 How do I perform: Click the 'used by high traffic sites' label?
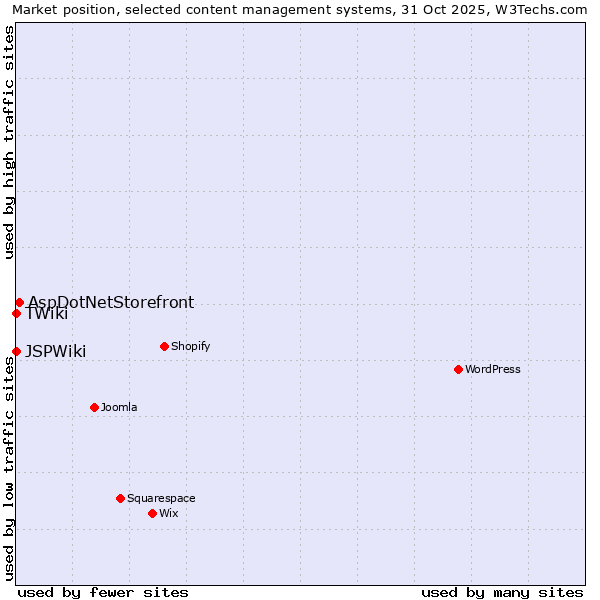coord(10,142)
